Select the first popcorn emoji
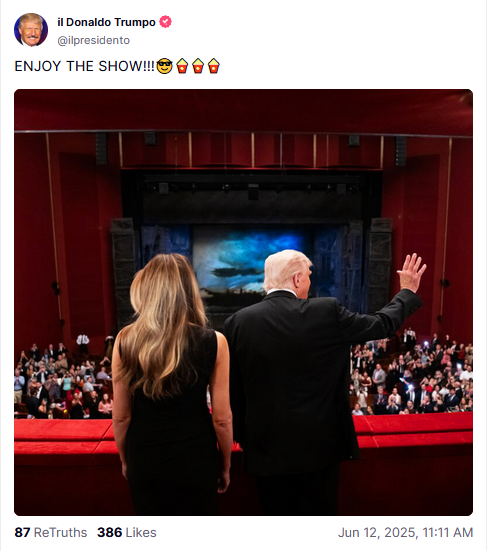487x551 pixels. click(x=182, y=66)
